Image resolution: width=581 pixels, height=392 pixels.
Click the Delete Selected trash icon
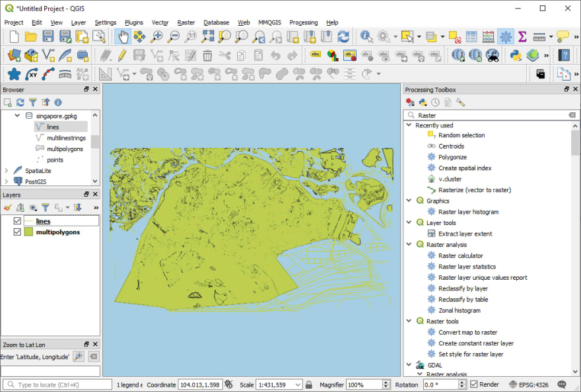tap(207, 55)
